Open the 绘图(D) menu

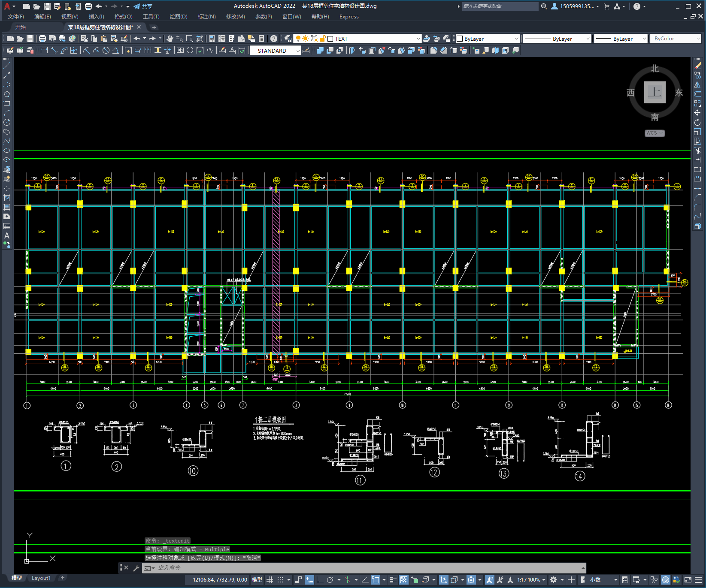tap(179, 16)
